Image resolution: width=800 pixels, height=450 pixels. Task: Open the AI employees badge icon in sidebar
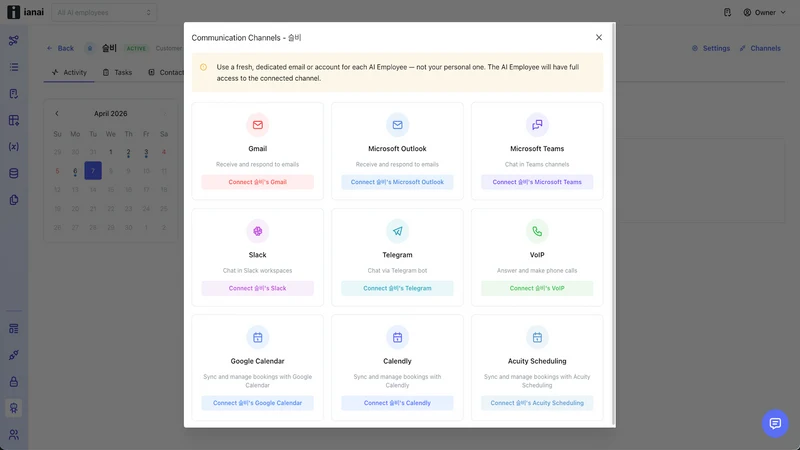pyautogui.click(x=14, y=408)
